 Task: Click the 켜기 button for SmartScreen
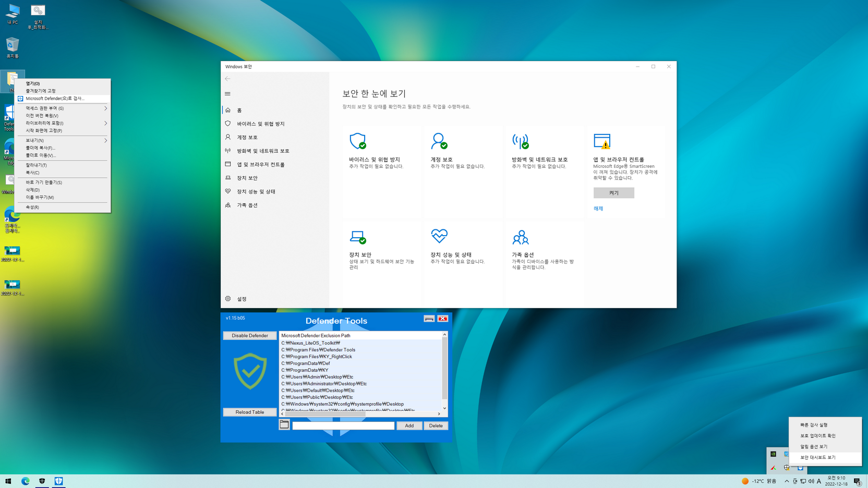613,193
